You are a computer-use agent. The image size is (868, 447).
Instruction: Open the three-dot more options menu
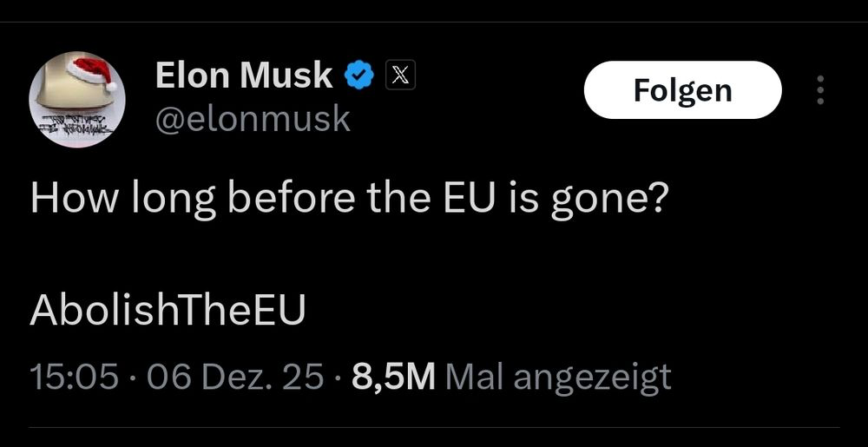820,90
